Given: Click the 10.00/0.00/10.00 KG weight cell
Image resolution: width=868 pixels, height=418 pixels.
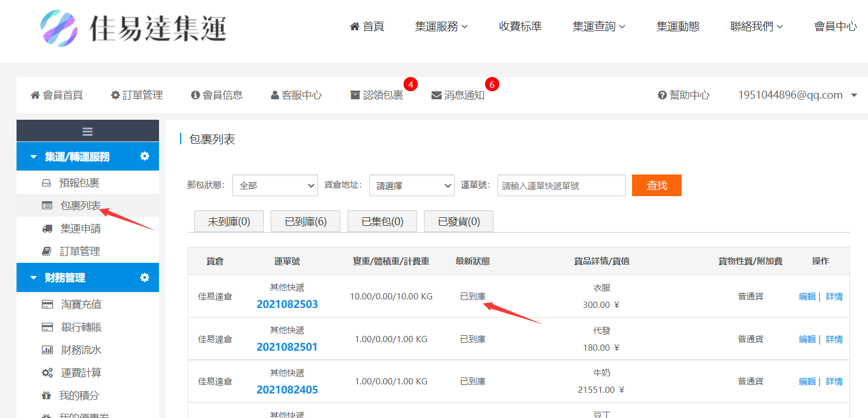Looking at the screenshot, I should (x=391, y=297).
